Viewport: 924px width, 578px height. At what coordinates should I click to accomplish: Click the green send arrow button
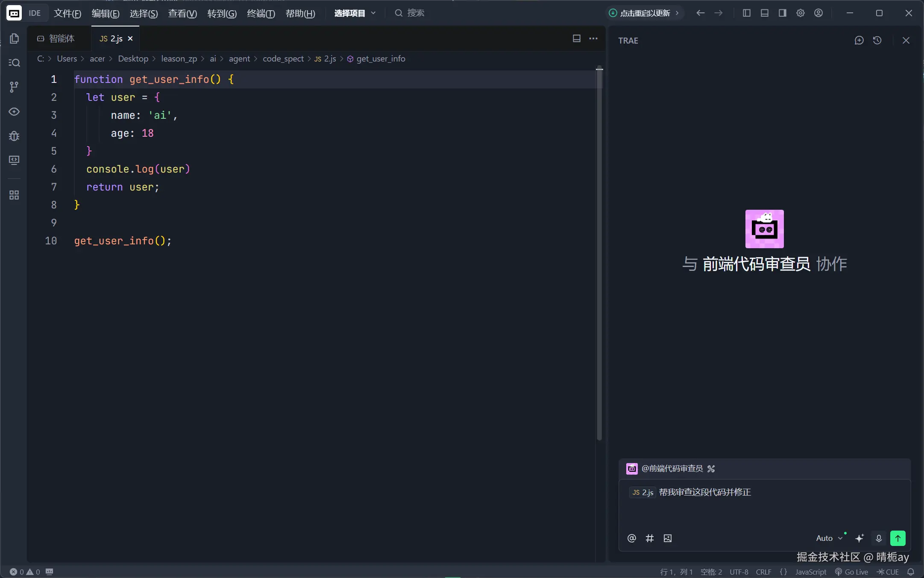point(898,538)
